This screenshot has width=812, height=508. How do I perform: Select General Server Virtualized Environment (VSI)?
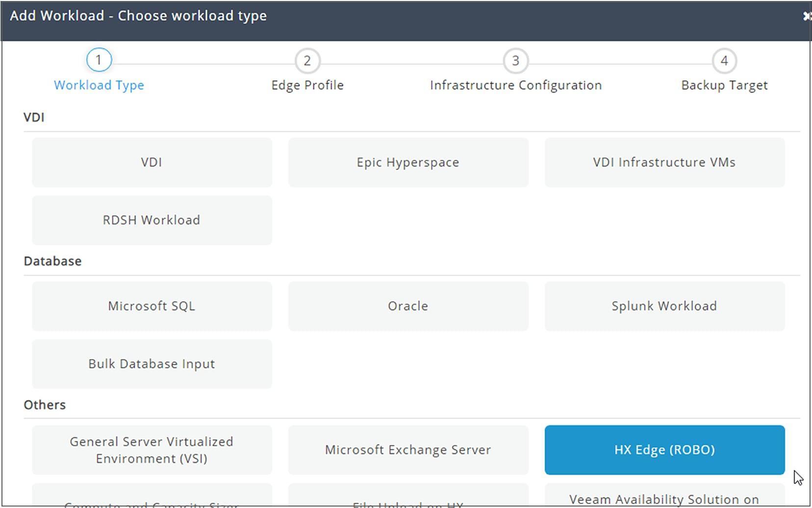(152, 450)
